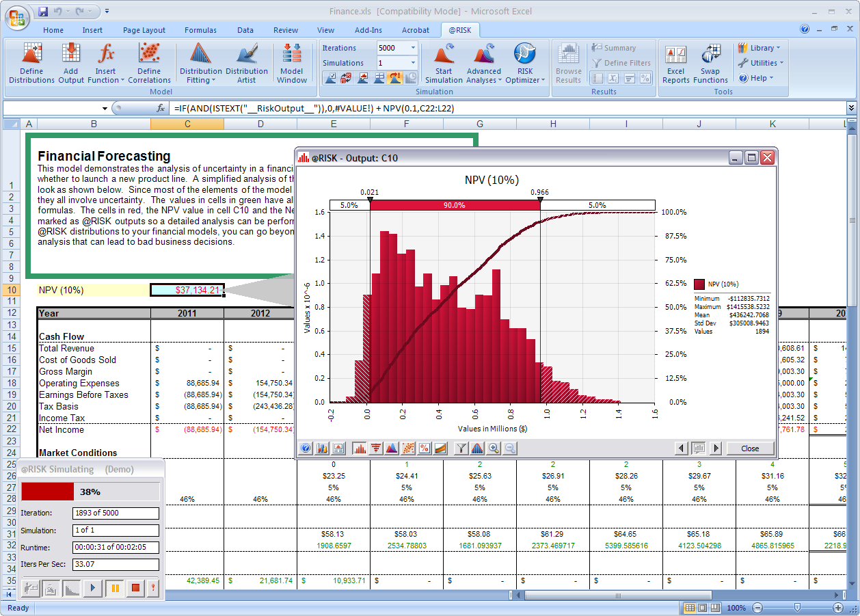The width and height of the screenshot is (860, 616).
Task: Close the @RISK Output graph window
Action: [x=767, y=158]
